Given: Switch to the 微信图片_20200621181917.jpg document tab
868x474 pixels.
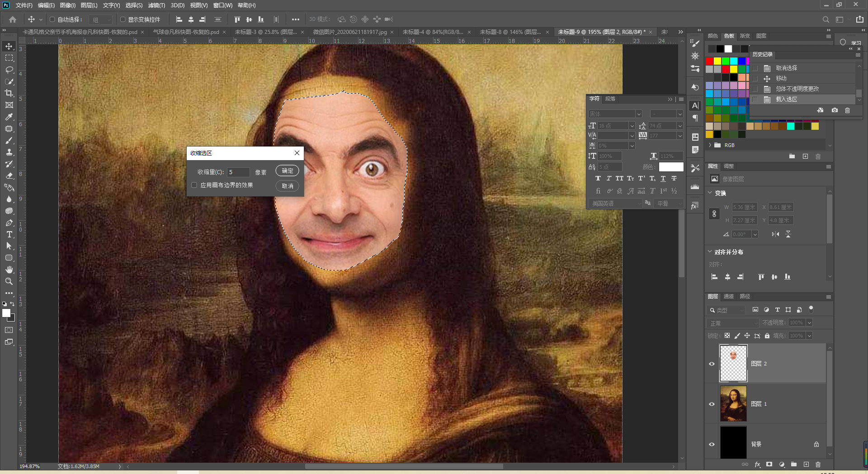Looking at the screenshot, I should coord(350,32).
